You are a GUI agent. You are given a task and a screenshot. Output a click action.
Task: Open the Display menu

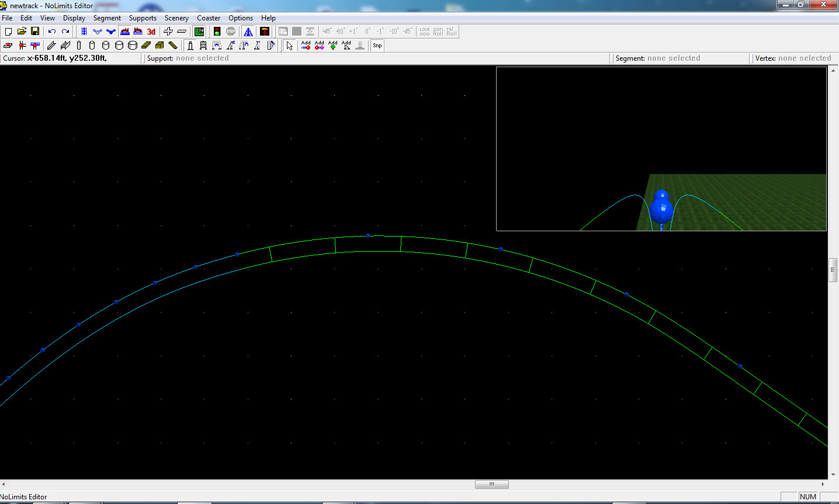74,18
